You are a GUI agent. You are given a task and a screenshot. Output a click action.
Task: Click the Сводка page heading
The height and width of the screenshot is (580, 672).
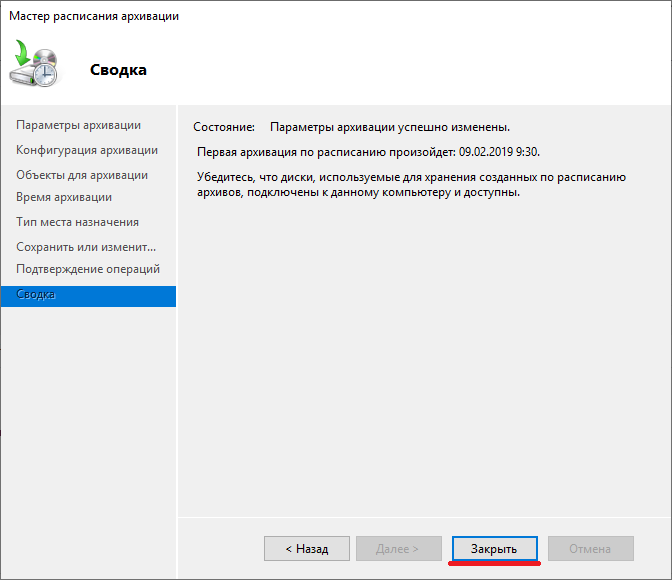click(118, 69)
